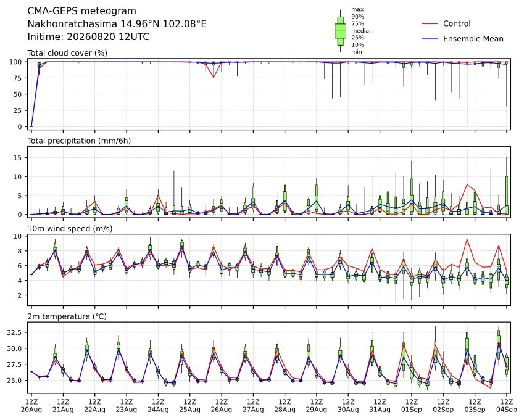Click the 12Z 28Aug x-axis label
The width and height of the screenshot is (524, 420).
click(285, 405)
